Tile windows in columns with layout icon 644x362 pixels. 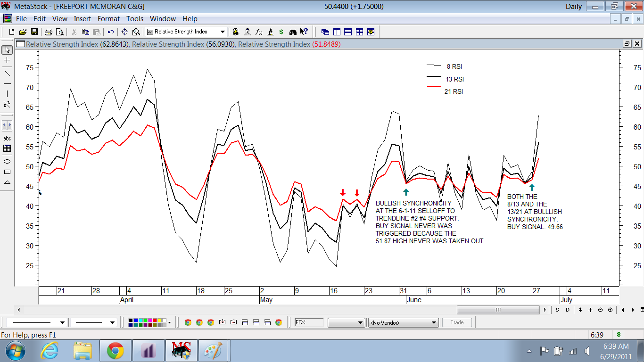(337, 32)
